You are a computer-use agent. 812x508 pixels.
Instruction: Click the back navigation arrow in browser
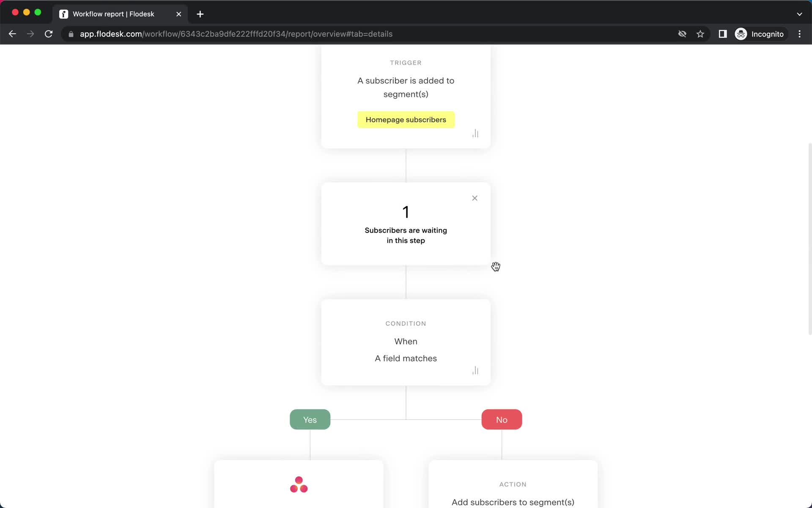tap(12, 33)
